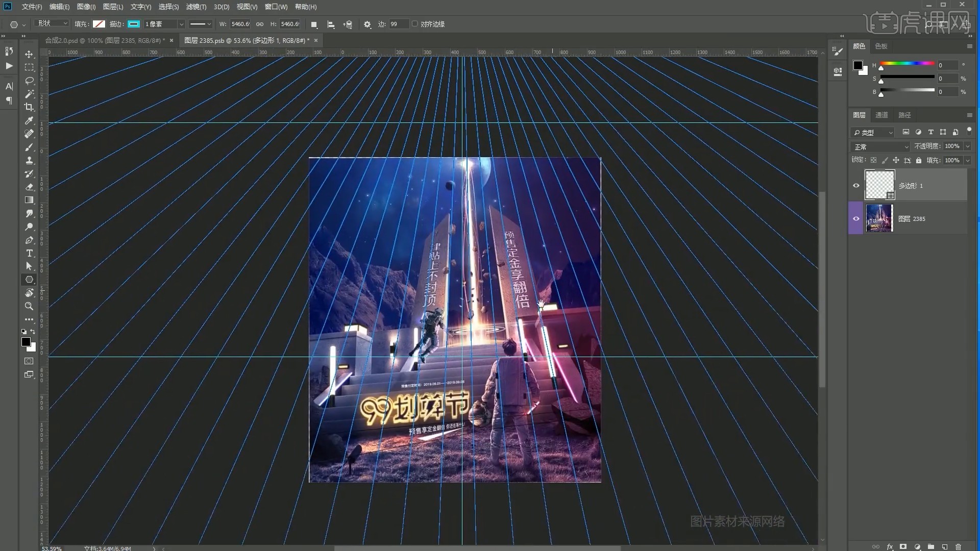Link width and height chain icon
This screenshot has width=980, height=551.
[x=260, y=24]
